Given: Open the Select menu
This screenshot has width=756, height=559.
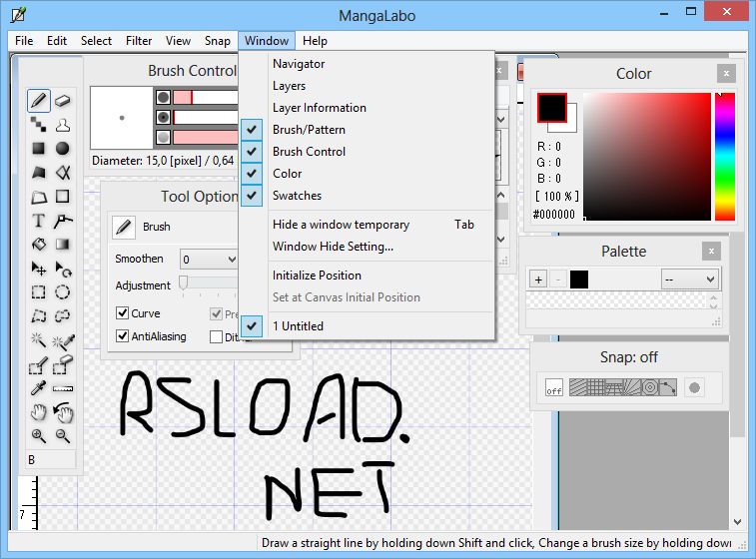Looking at the screenshot, I should coord(96,41).
